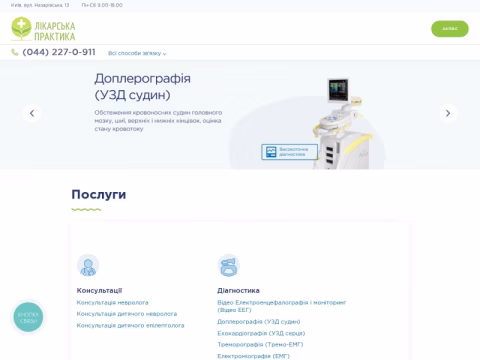
Task: Click the Діагностика equipment icon
Action: (x=229, y=265)
